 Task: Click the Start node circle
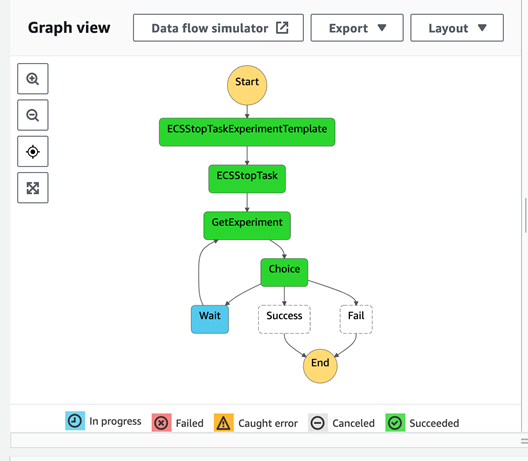pos(247,85)
